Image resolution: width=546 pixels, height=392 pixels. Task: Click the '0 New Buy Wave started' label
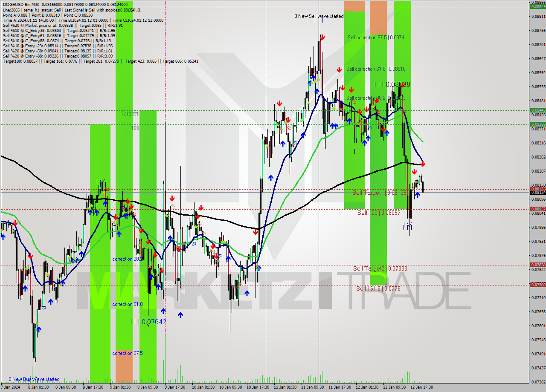34,379
